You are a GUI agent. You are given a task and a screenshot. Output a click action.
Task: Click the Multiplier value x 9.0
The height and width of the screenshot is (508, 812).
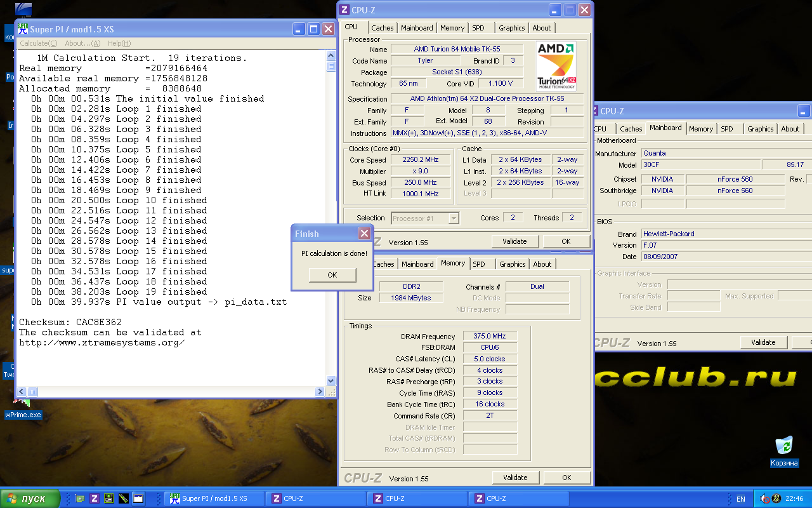click(x=421, y=171)
